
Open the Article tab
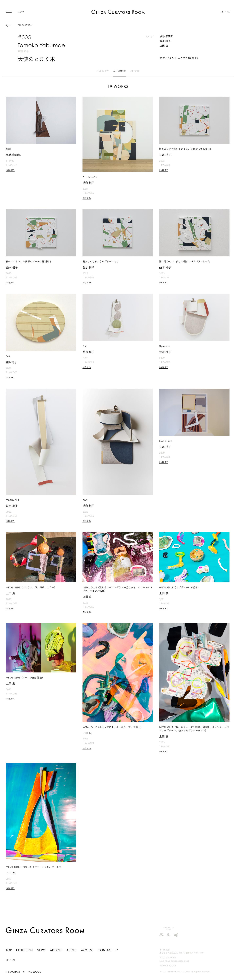click(x=135, y=71)
